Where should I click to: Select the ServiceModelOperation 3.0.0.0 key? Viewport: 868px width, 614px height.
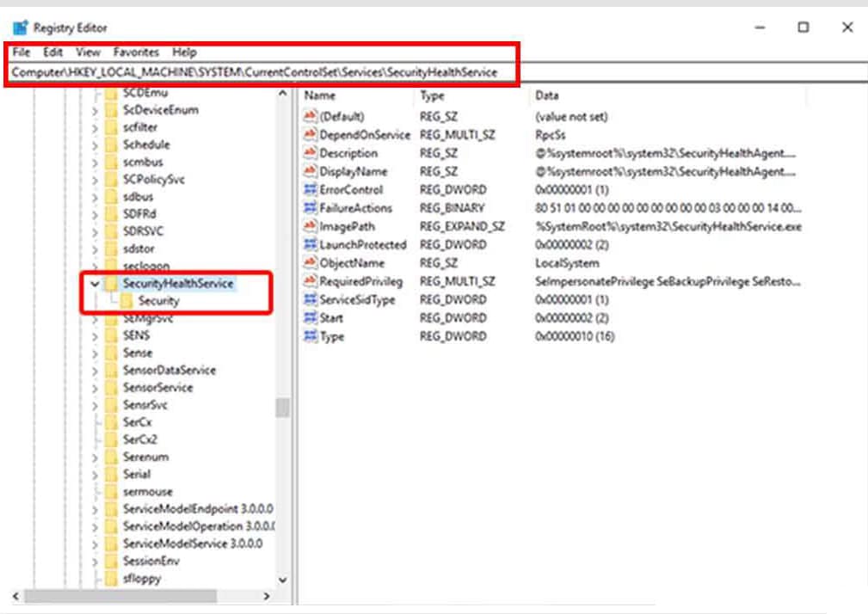click(x=199, y=526)
